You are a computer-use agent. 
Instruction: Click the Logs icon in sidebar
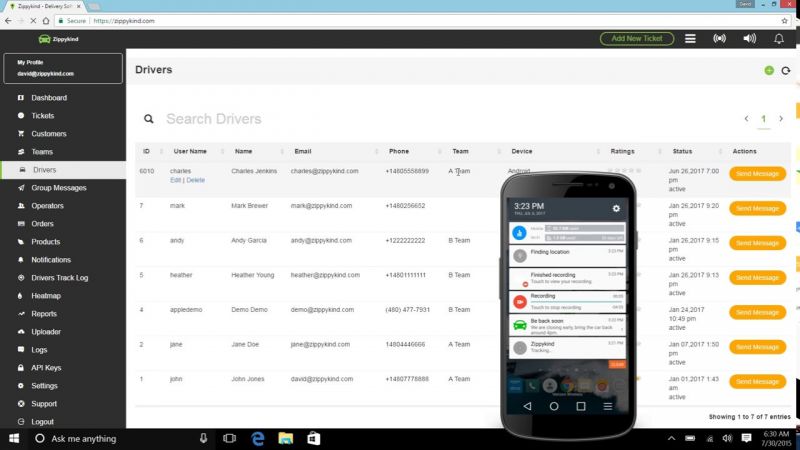point(21,349)
